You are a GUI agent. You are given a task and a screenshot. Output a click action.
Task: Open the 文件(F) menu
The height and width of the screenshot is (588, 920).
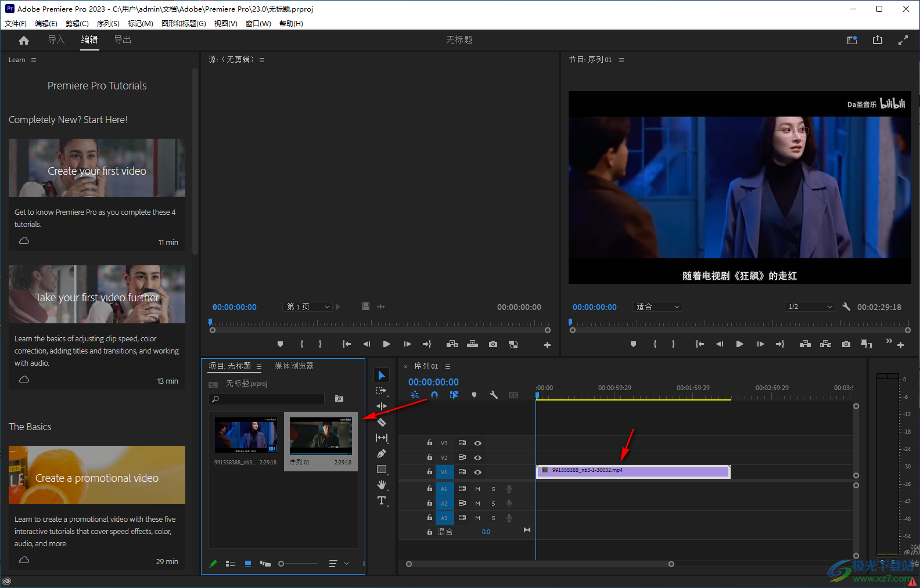[x=16, y=24]
